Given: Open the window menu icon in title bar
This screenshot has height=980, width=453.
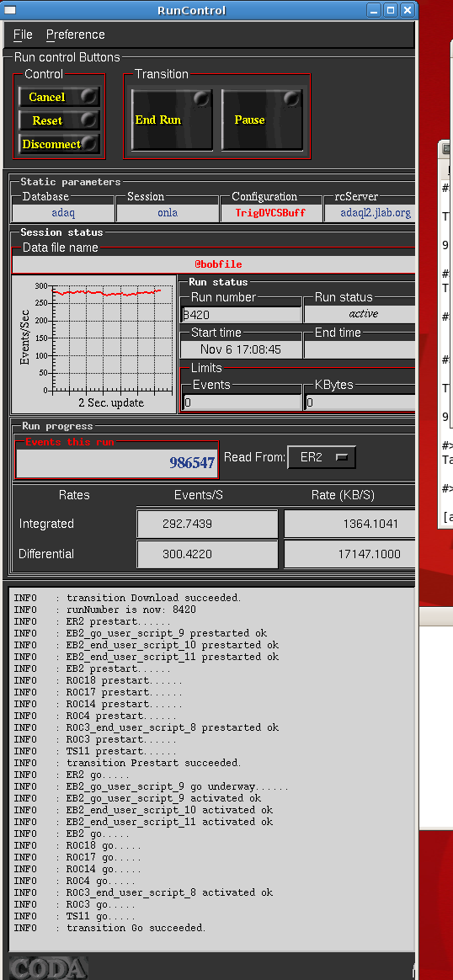Looking at the screenshot, I should coord(11,10).
